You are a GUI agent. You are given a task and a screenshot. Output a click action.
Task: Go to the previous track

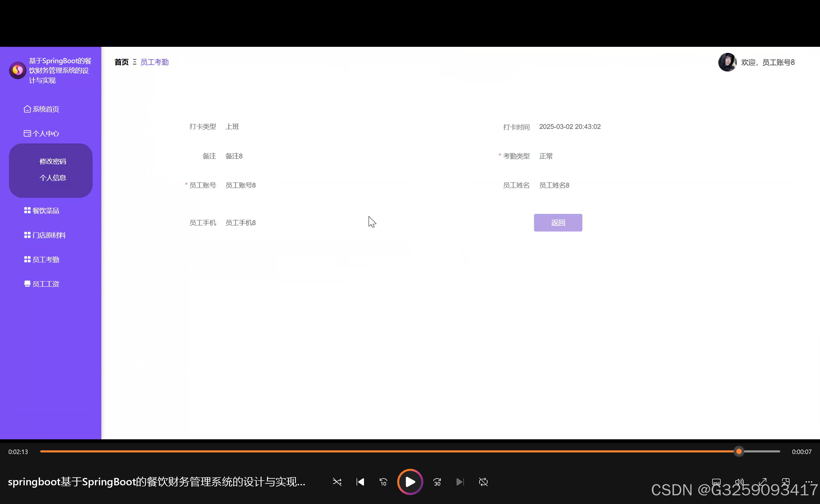(x=360, y=482)
